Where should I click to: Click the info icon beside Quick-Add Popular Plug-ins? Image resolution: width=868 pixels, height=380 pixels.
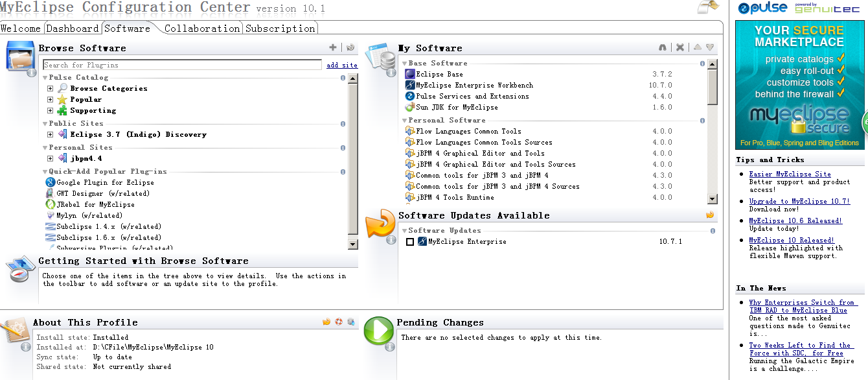(343, 172)
